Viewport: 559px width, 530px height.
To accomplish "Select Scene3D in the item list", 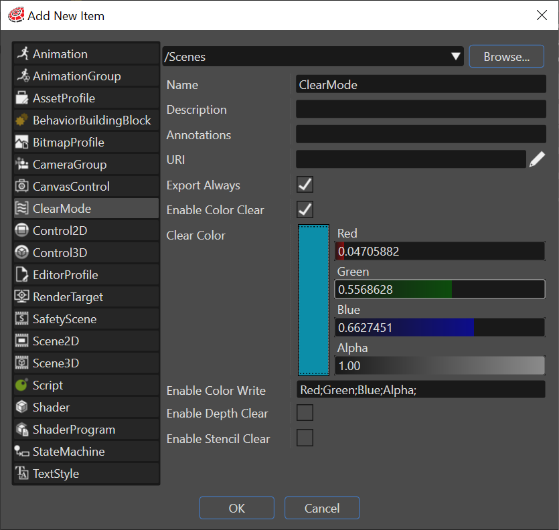I will (86, 363).
